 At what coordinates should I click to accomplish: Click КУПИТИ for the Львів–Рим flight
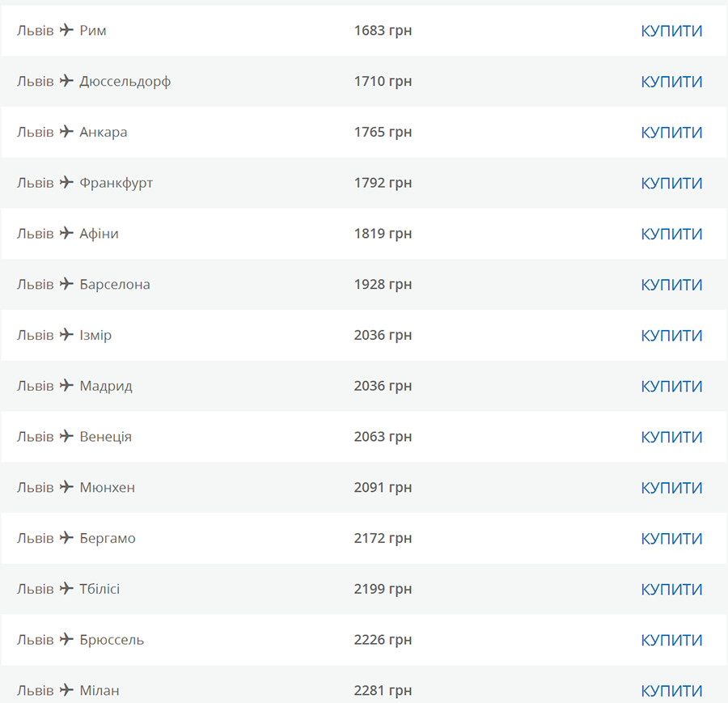point(671,31)
